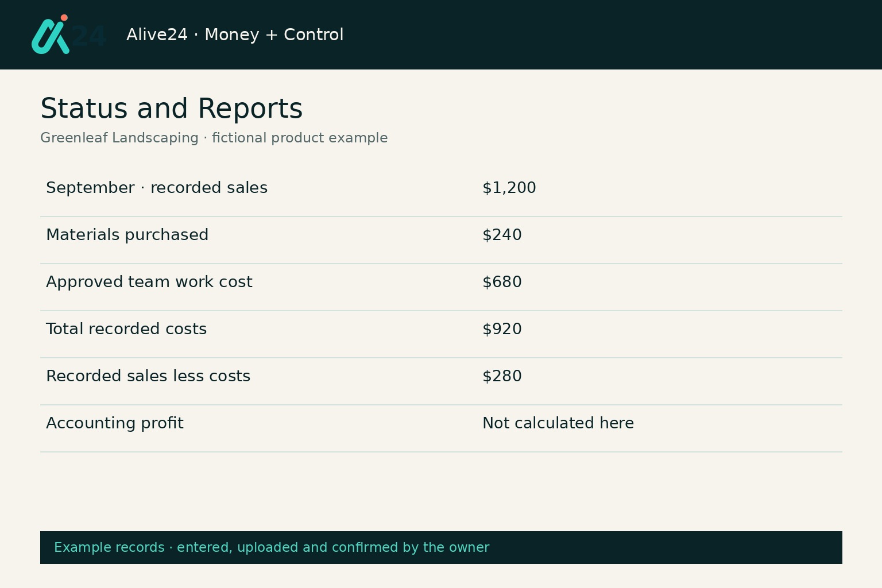Image resolution: width=882 pixels, height=588 pixels.
Task: Select the Approved team work cost label
Action: (x=149, y=282)
